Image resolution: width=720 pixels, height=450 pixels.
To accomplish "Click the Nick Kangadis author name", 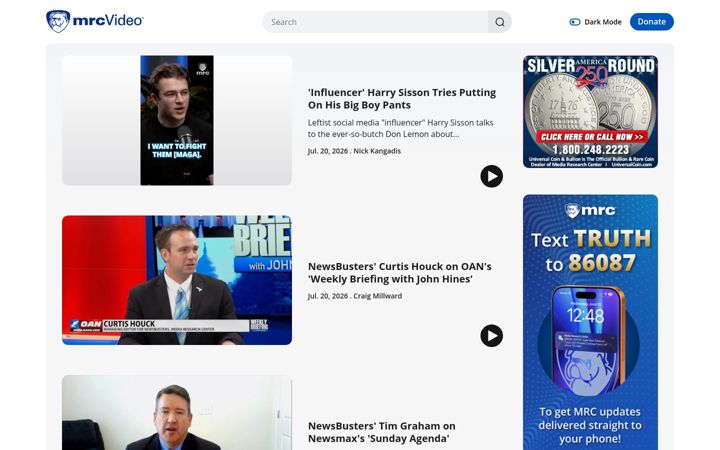I will pos(377,151).
